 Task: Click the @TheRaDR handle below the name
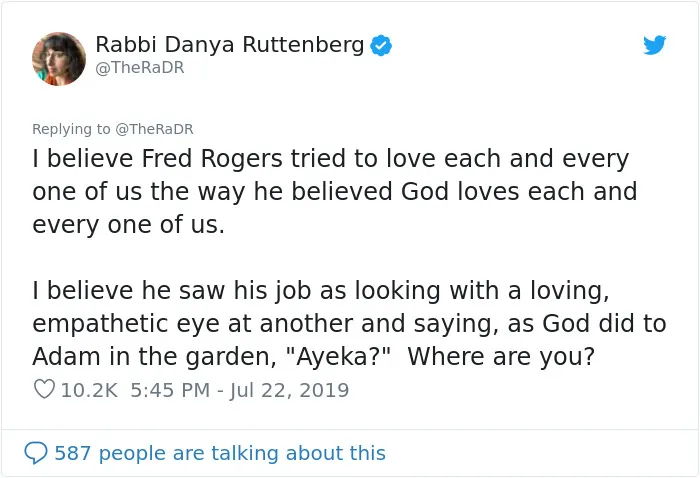coord(140,68)
